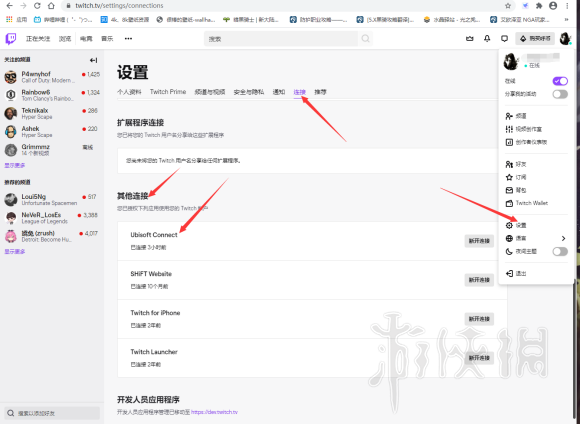The height and width of the screenshot is (424, 580).
Task: Disconnect the Ubisoft Connect connection
Action: pyautogui.click(x=479, y=241)
